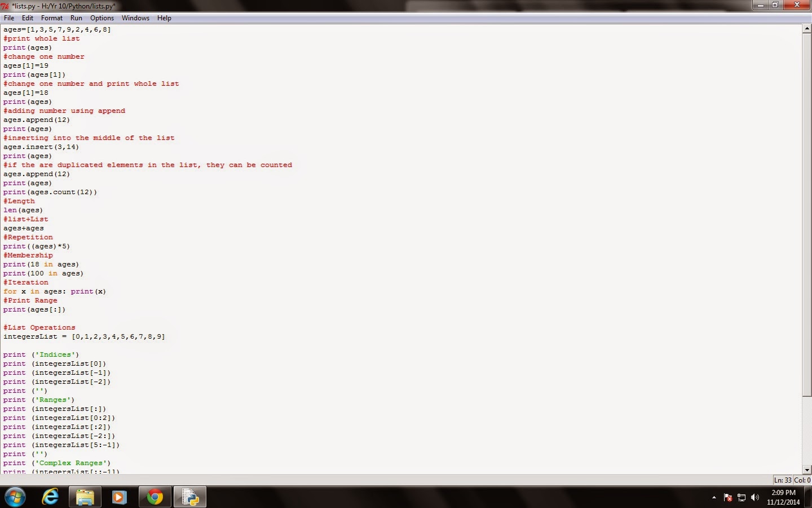Open the volume speaker icon
Screen dimensions: 812x508
755,497
